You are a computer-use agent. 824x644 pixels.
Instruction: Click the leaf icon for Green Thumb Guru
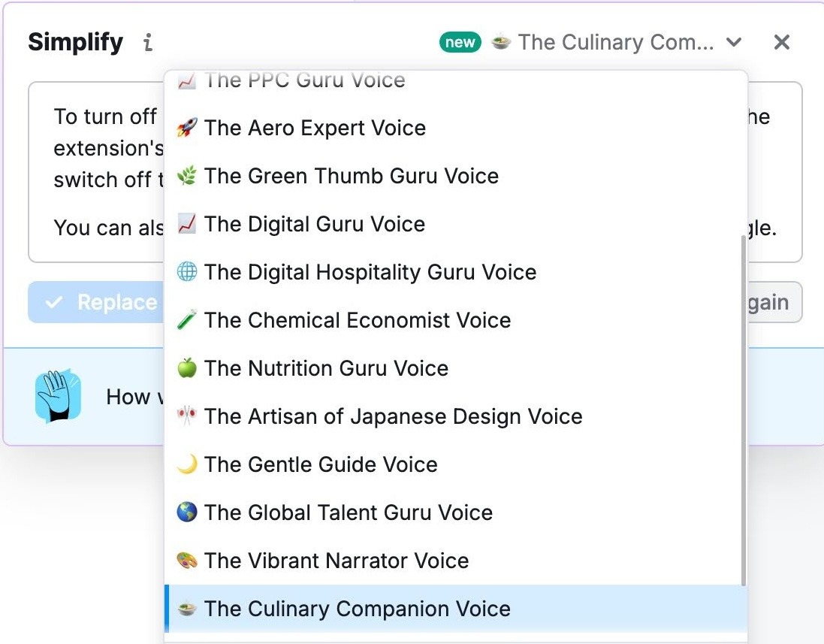pos(186,176)
